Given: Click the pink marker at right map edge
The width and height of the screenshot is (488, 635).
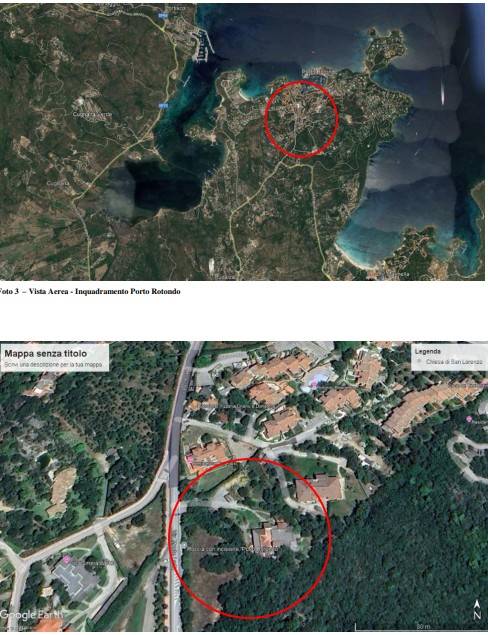Looking at the screenshot, I should [469, 419].
